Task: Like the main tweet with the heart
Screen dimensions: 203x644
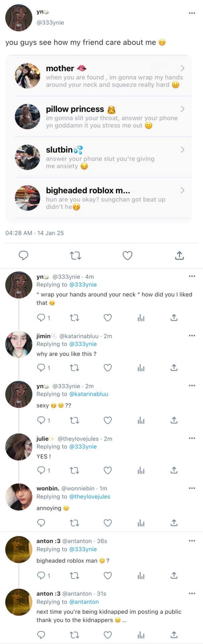Action: (x=127, y=256)
